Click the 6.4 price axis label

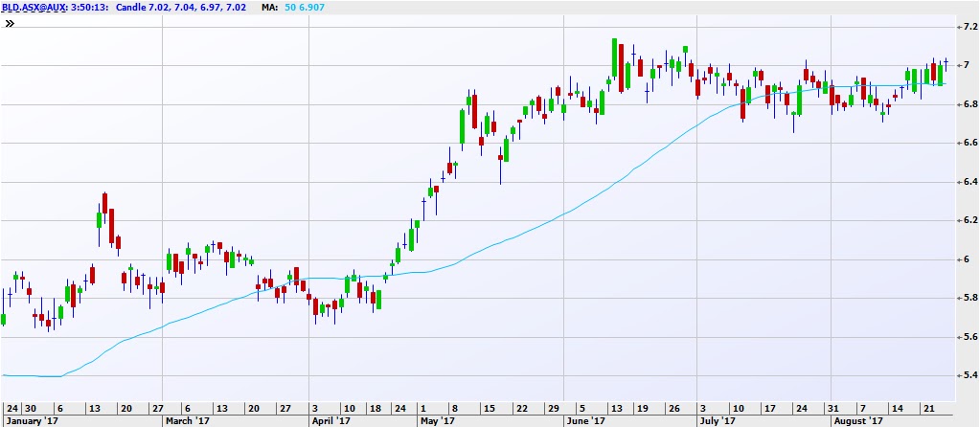coord(970,182)
